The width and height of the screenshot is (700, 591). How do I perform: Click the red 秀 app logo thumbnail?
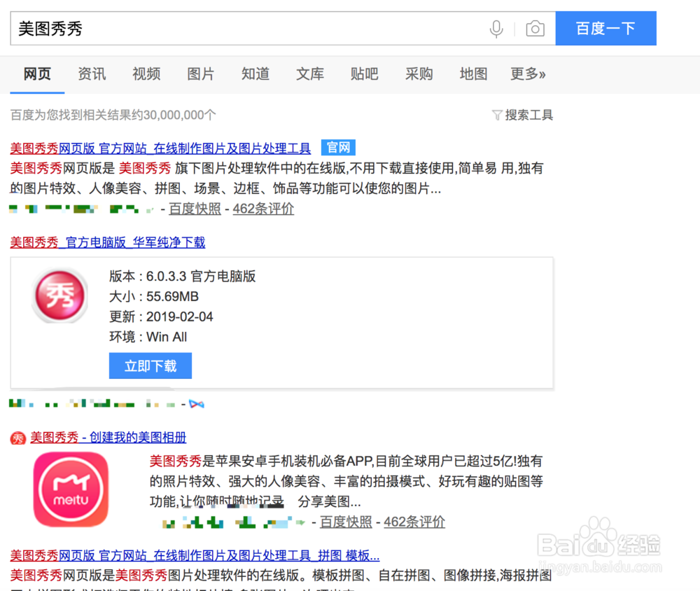click(60, 295)
